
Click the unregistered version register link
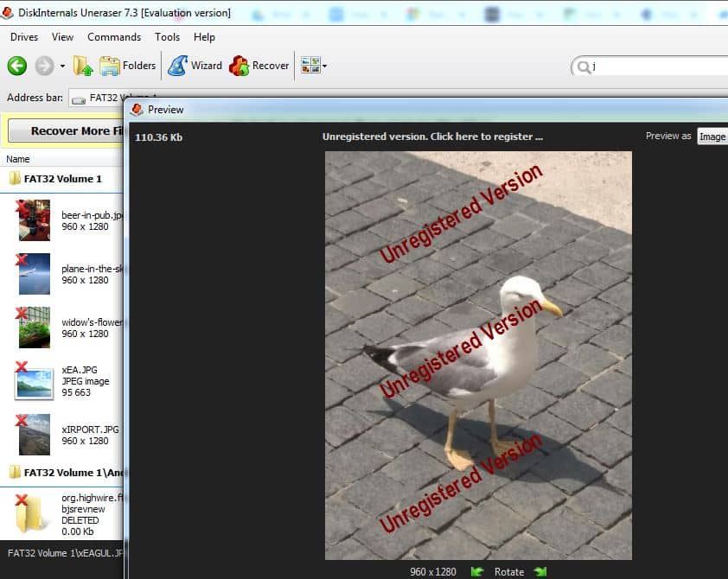(432, 137)
